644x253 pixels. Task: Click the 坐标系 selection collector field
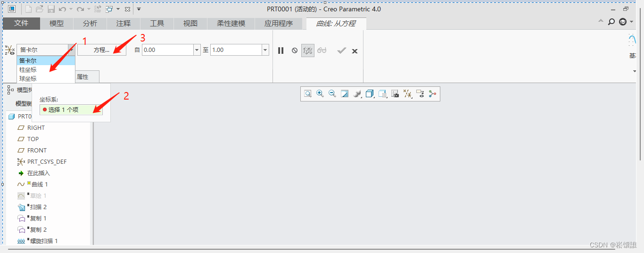[x=71, y=110]
